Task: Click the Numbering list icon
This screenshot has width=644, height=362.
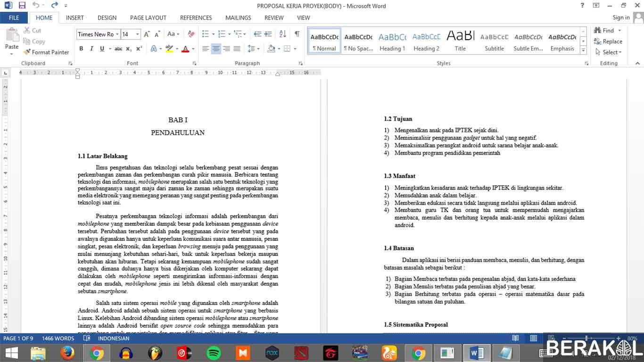Action: (222, 34)
